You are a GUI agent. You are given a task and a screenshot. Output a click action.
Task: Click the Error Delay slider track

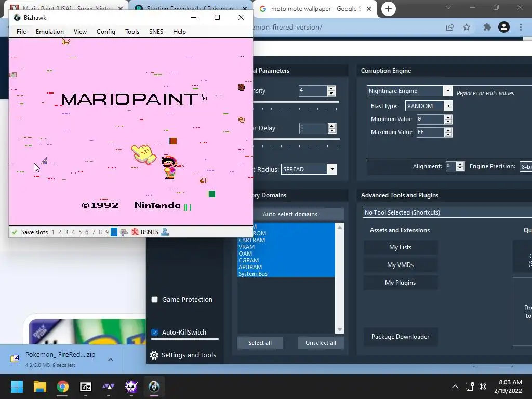(296, 139)
